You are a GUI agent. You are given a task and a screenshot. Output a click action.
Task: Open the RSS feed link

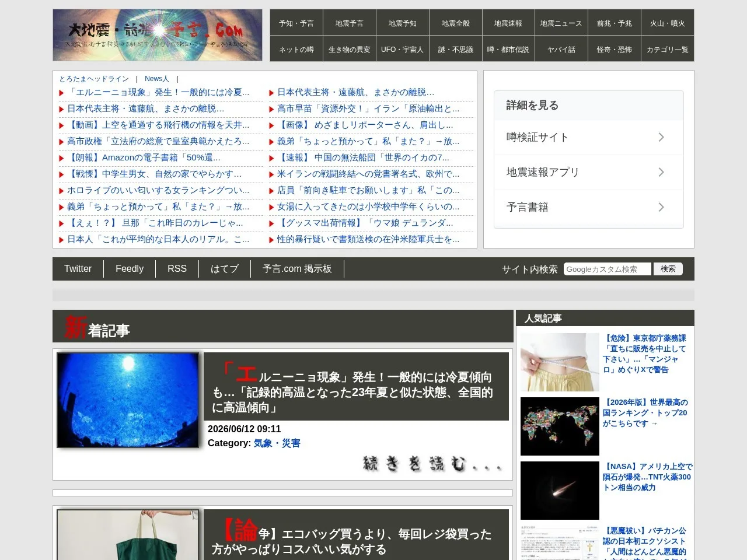click(177, 269)
